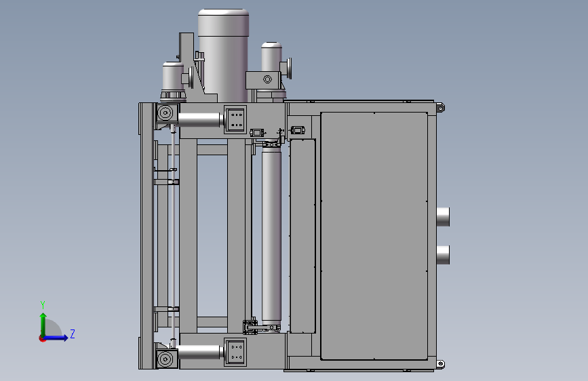Select the lower cylindrical stub on the right side

click(x=443, y=255)
